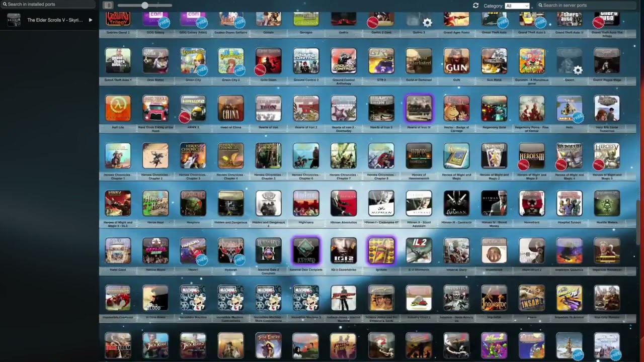Open the Category dropdown
The image size is (644, 362).
(518, 6)
